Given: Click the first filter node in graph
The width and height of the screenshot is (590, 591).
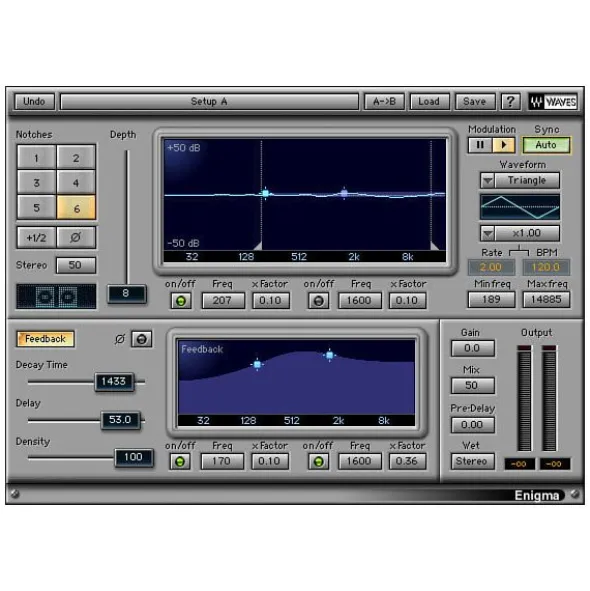Looking at the screenshot, I should (265, 193).
